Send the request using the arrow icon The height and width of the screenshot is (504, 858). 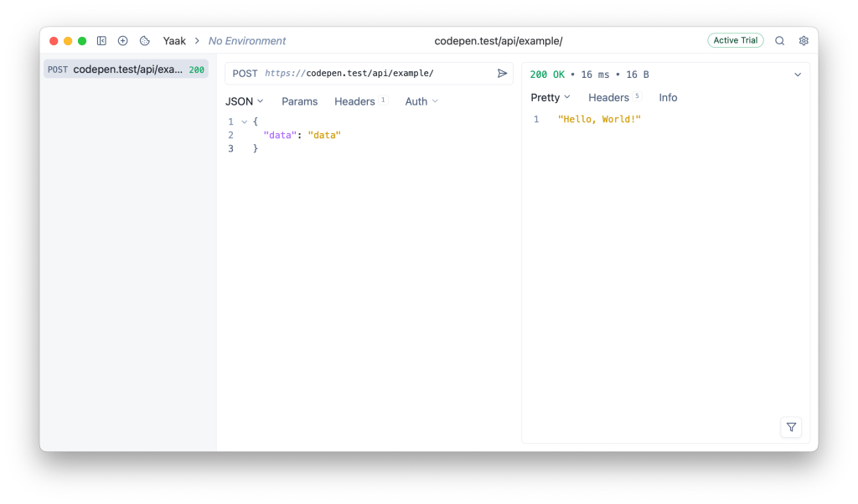pos(501,73)
